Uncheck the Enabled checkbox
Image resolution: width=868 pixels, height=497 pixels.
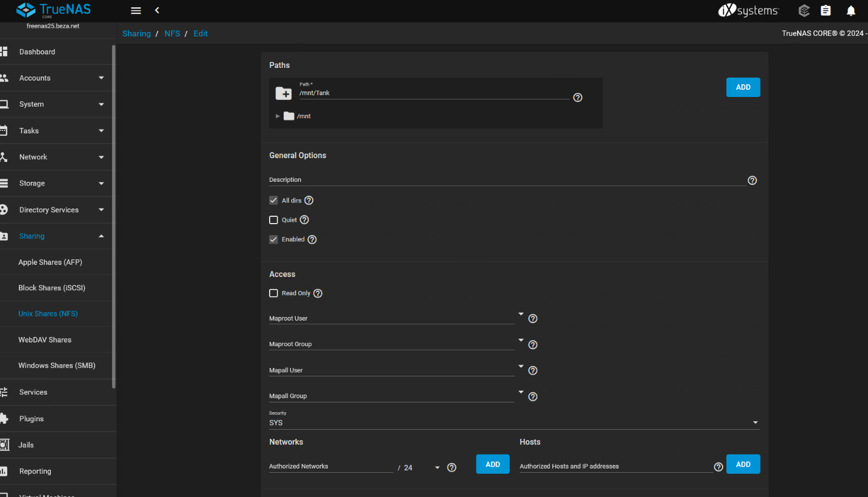tap(273, 239)
